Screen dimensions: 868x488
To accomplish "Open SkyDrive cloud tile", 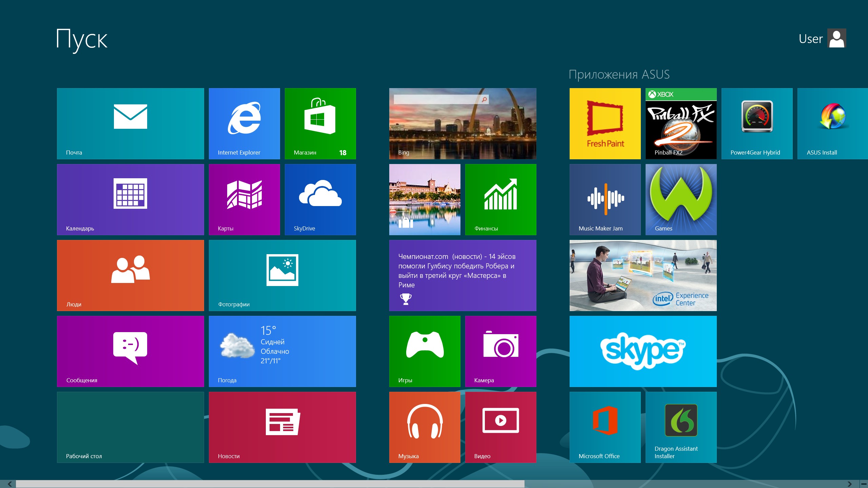I will tap(320, 200).
